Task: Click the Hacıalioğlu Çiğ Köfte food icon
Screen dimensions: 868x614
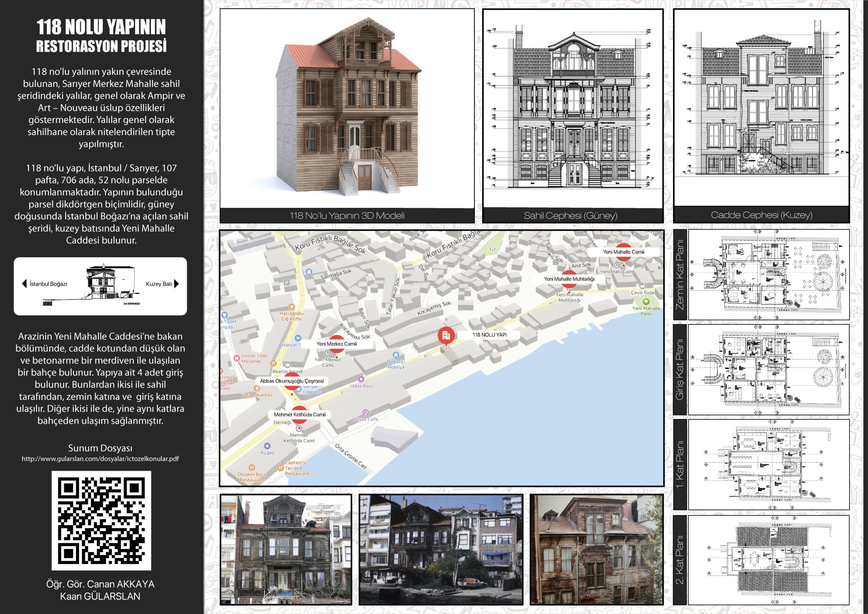Action: 291,307
